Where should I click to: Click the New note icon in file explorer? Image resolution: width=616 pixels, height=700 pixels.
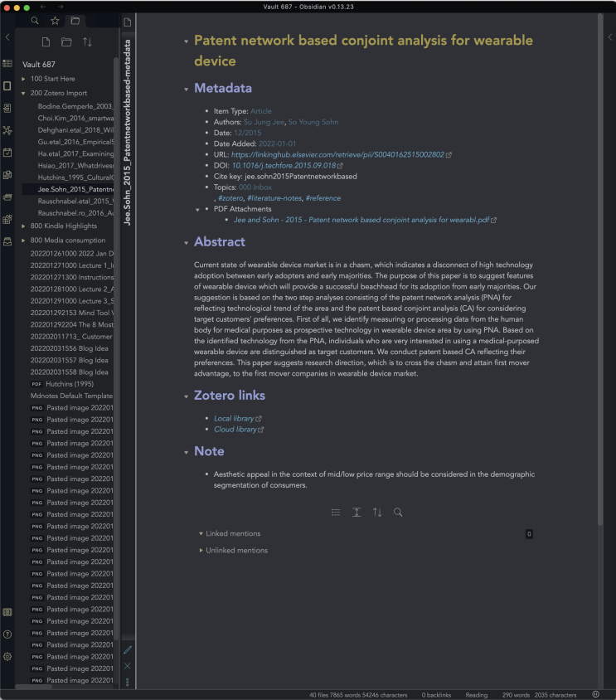click(46, 42)
